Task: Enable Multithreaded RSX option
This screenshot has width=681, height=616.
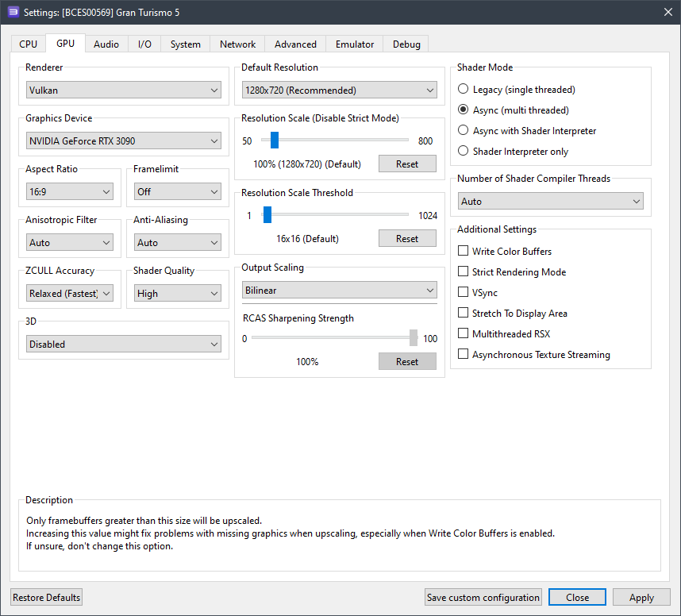Action: (464, 334)
